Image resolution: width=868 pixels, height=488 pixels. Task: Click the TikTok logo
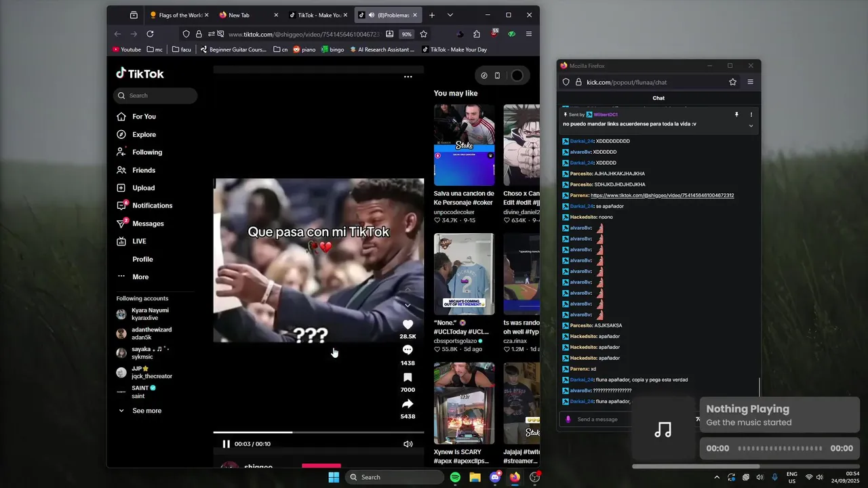coord(140,73)
